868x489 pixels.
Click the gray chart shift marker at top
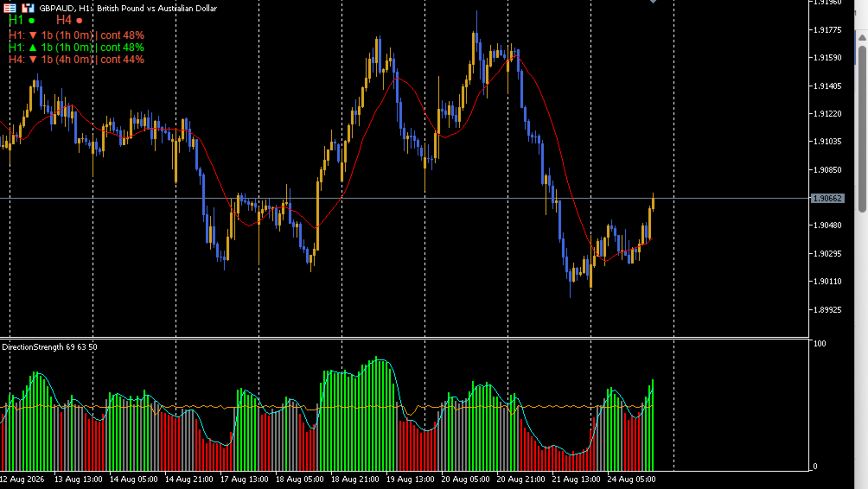654,2
